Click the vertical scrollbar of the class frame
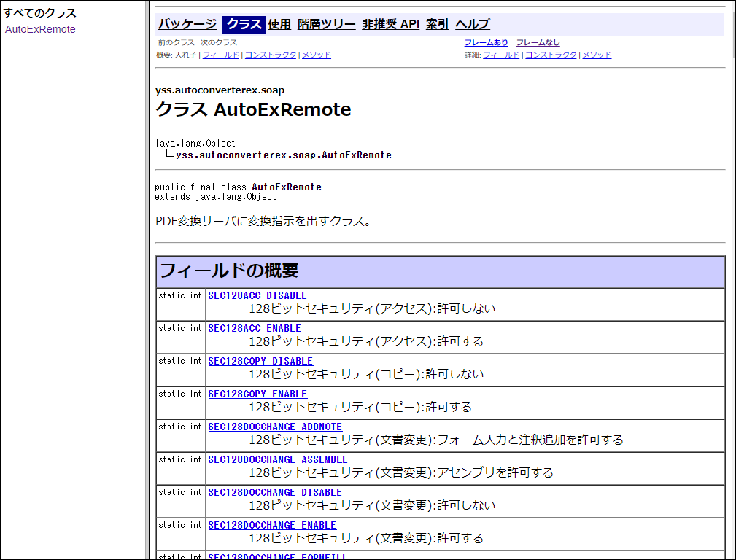 pyautogui.click(x=731, y=292)
